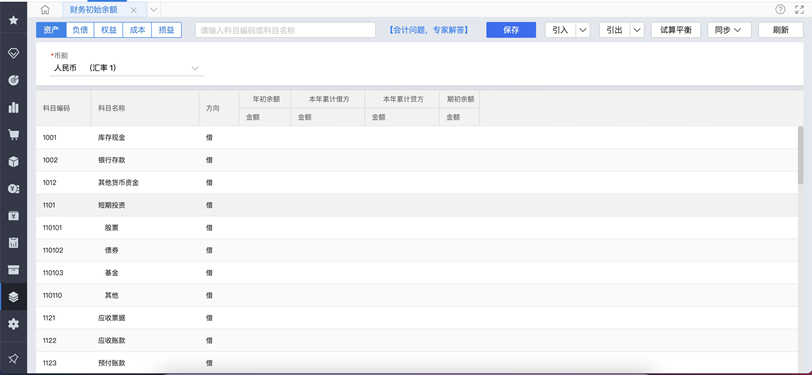Open the shopping cart icon in sidebar
Viewport: 812px width, 375px height.
pyautogui.click(x=13, y=135)
